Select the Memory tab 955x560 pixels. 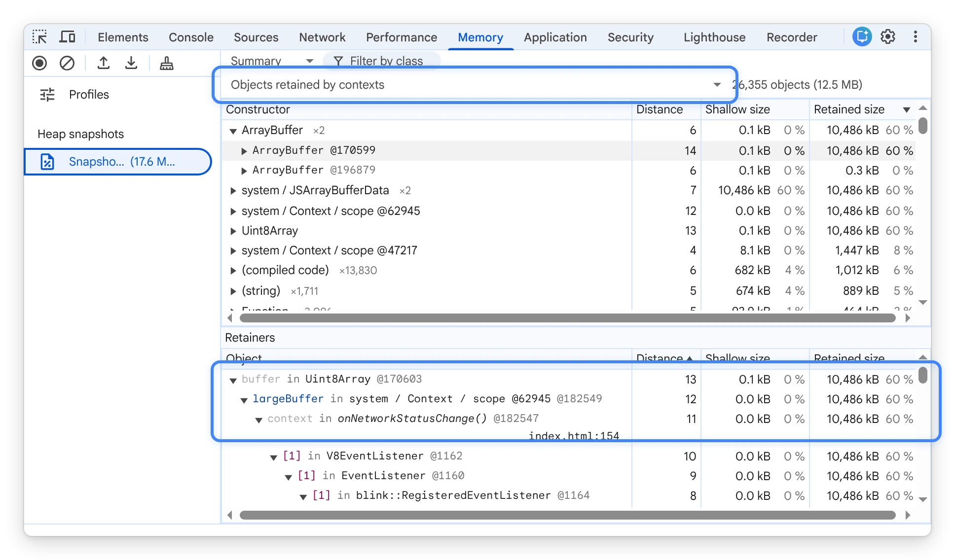(x=480, y=37)
